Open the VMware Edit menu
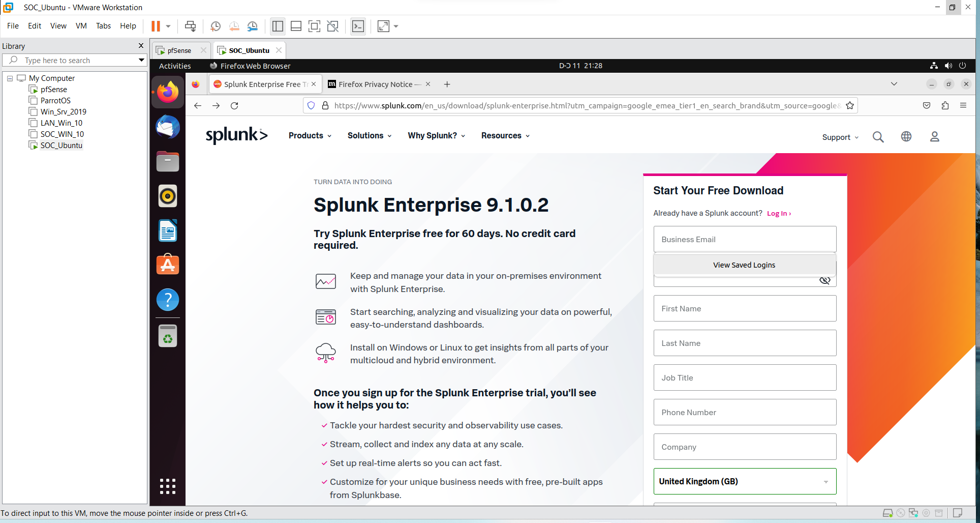 pos(35,26)
